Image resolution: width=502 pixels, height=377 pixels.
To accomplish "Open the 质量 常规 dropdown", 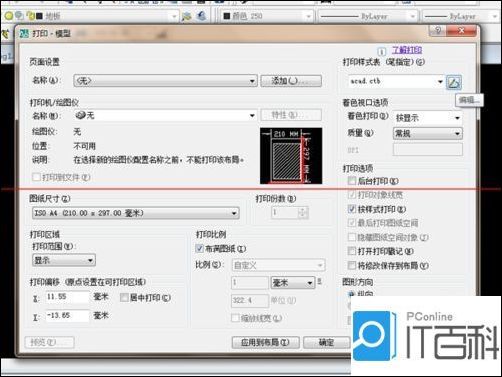I will [x=428, y=134].
